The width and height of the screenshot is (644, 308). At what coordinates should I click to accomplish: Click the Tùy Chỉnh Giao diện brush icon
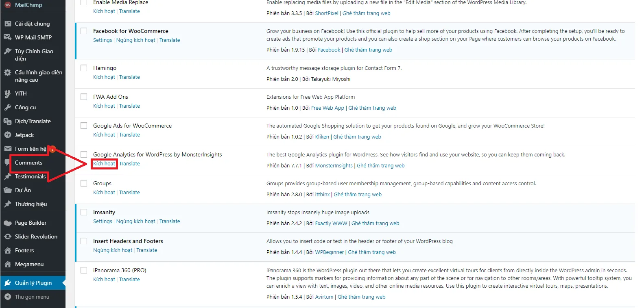(8, 51)
